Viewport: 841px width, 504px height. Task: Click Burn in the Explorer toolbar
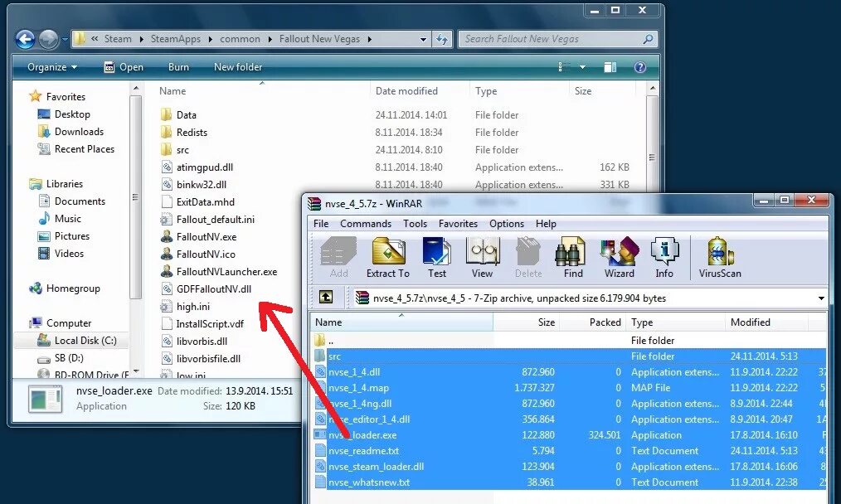(x=178, y=67)
